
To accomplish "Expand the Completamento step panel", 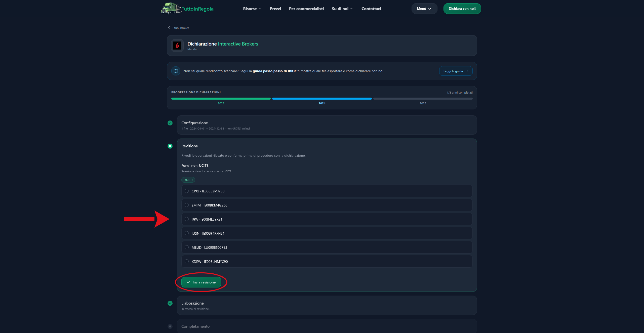I will coord(327,326).
